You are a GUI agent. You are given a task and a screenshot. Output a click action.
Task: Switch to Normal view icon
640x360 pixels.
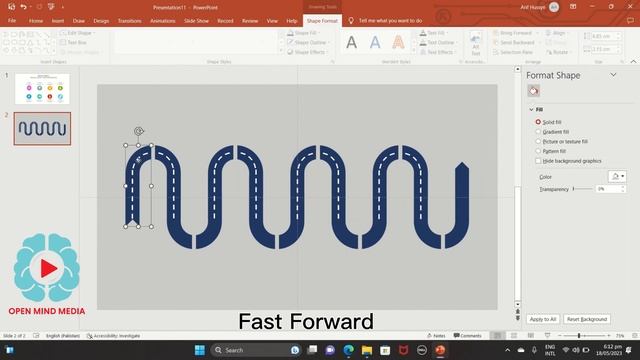click(x=497, y=336)
